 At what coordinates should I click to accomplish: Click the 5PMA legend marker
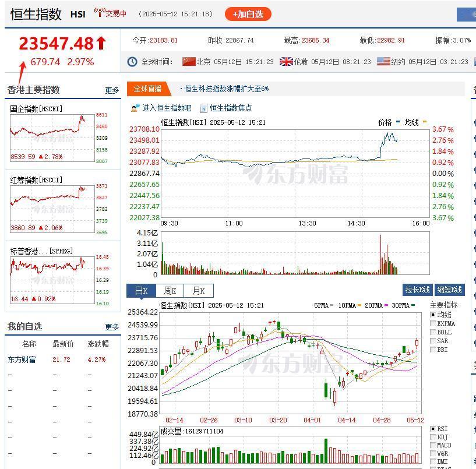click(332, 305)
